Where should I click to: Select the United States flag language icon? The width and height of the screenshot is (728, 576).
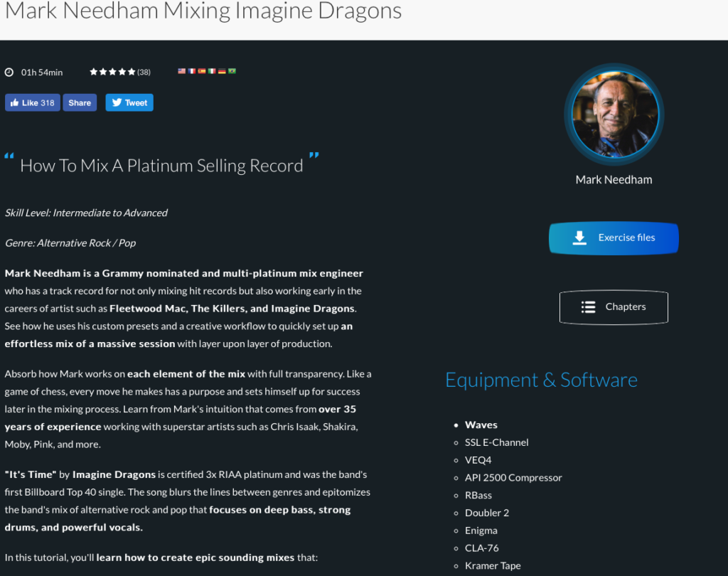181,71
